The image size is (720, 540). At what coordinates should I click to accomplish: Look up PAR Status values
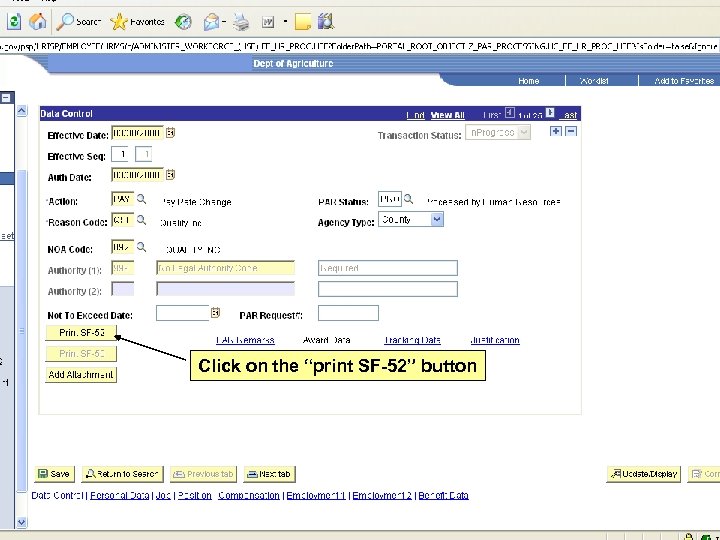[408, 199]
